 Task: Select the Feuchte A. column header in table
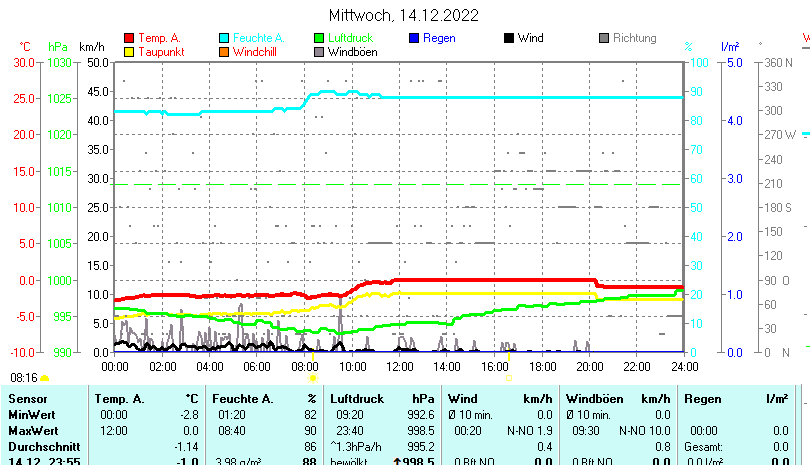241,399
